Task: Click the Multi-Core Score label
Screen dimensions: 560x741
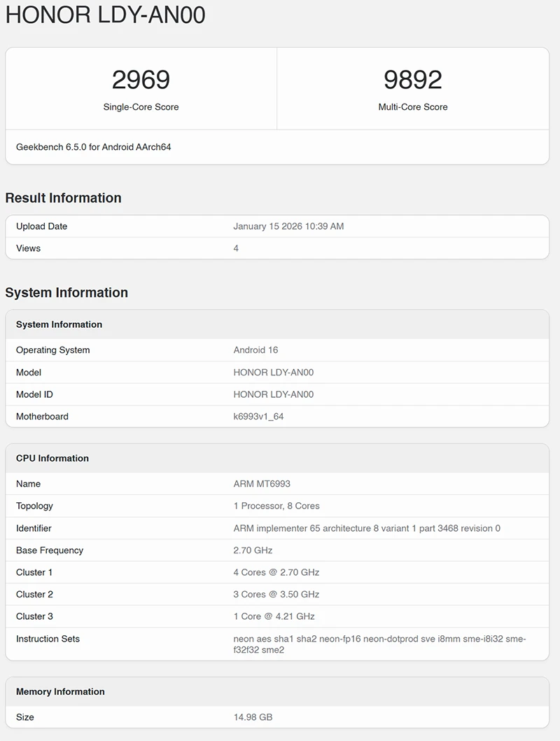Action: [413, 106]
